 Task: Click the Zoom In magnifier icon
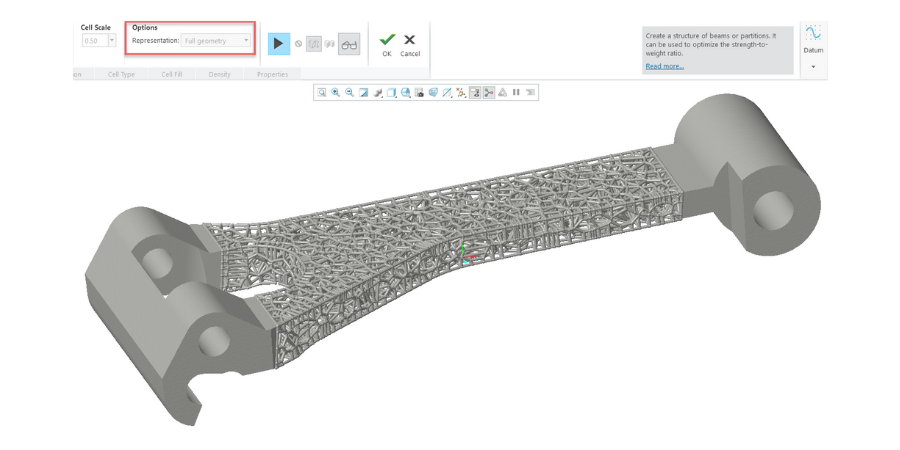tap(336, 92)
